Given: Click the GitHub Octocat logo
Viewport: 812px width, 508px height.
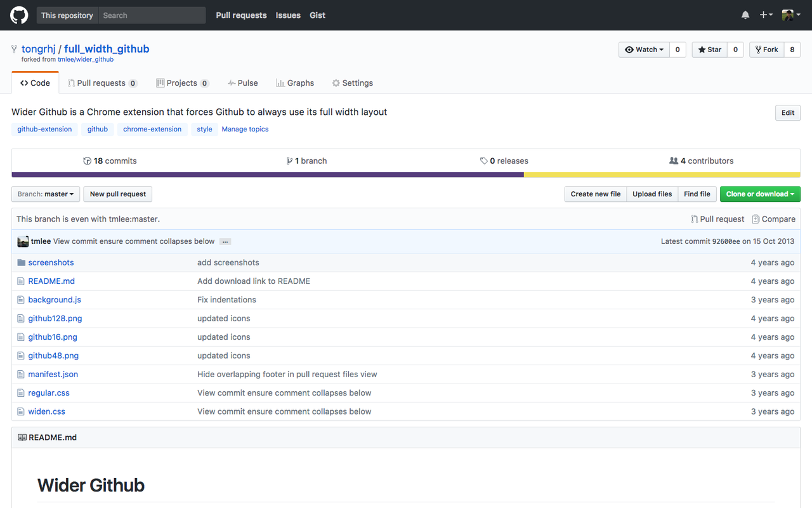Looking at the screenshot, I should 19,15.
